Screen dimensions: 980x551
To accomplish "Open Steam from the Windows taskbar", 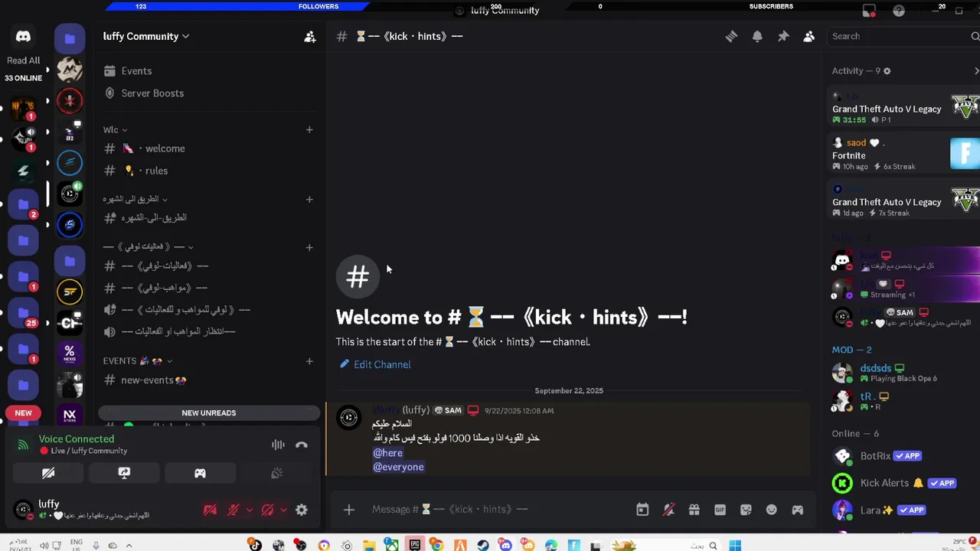I will point(483,546).
